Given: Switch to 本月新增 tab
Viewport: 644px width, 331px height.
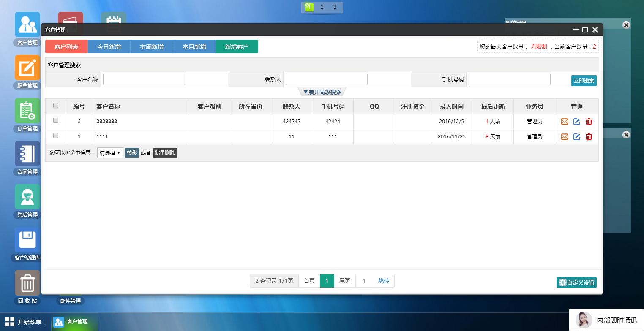Looking at the screenshot, I should click(194, 46).
